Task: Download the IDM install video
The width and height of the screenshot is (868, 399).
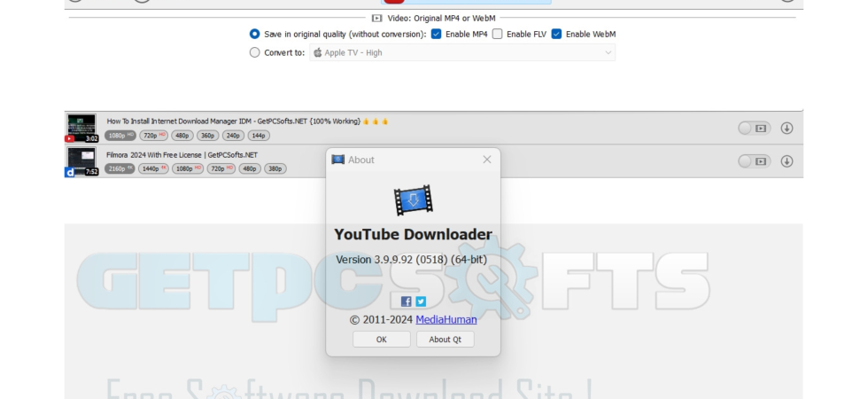Action: [x=787, y=128]
